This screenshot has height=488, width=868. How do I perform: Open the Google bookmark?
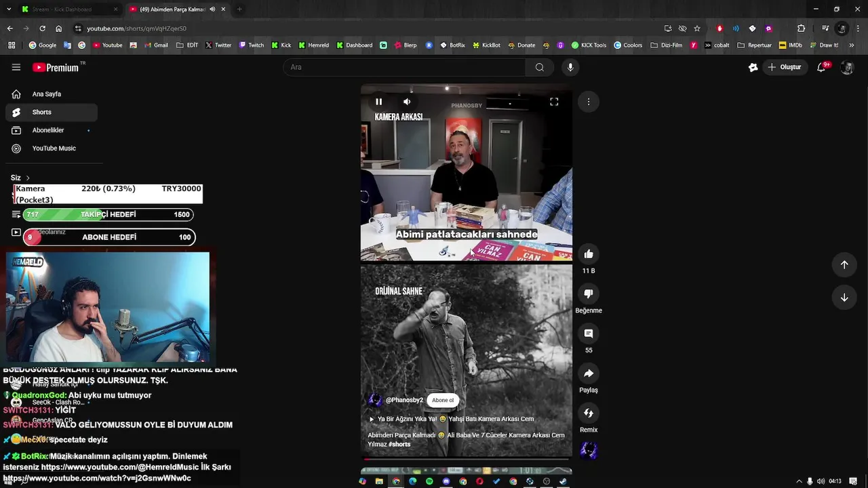coord(42,45)
